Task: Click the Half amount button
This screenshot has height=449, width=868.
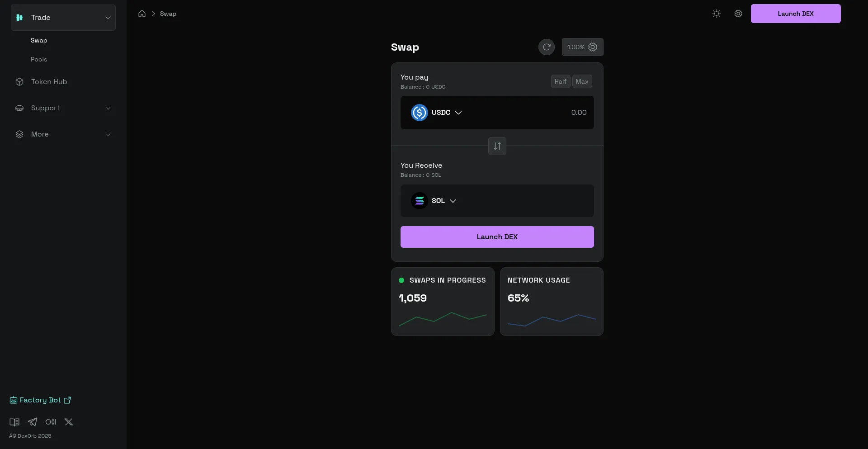Action: (561, 81)
